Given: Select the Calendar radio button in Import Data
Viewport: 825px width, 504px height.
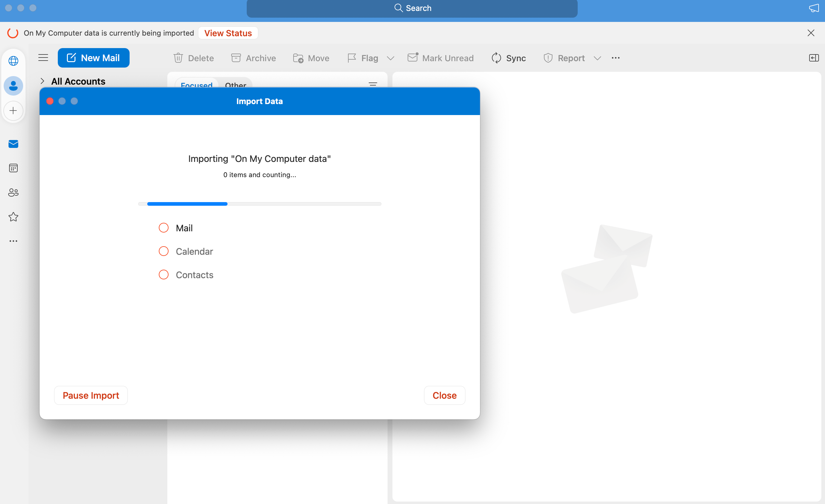Looking at the screenshot, I should coord(164,251).
